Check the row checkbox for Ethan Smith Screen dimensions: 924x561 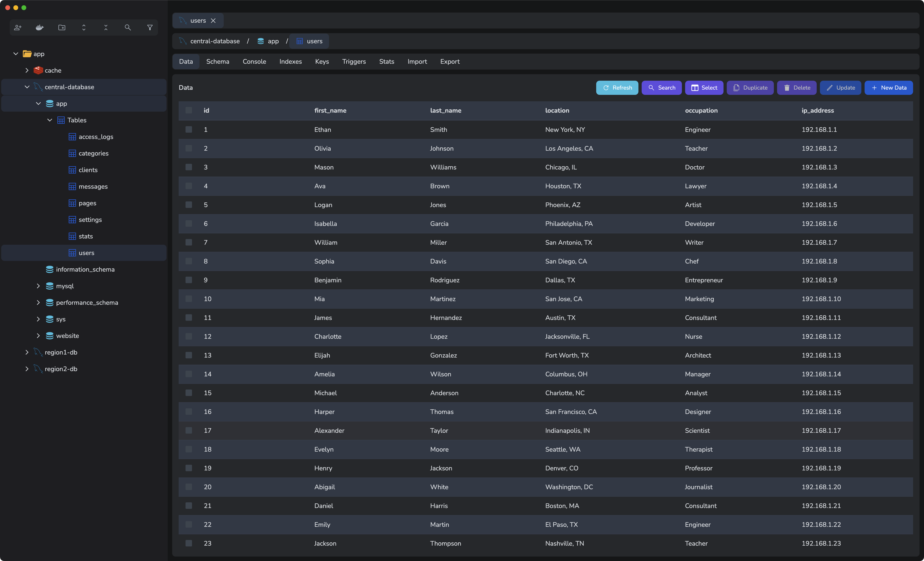point(189,129)
